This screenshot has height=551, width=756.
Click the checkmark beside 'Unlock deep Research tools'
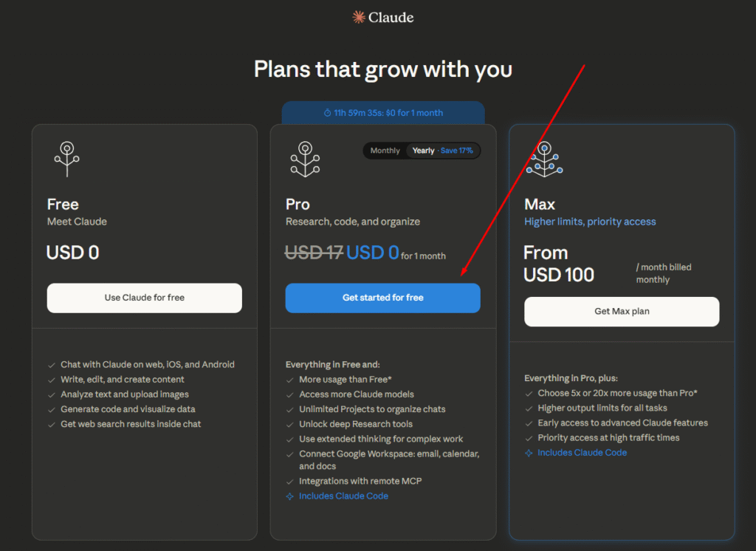click(x=289, y=424)
